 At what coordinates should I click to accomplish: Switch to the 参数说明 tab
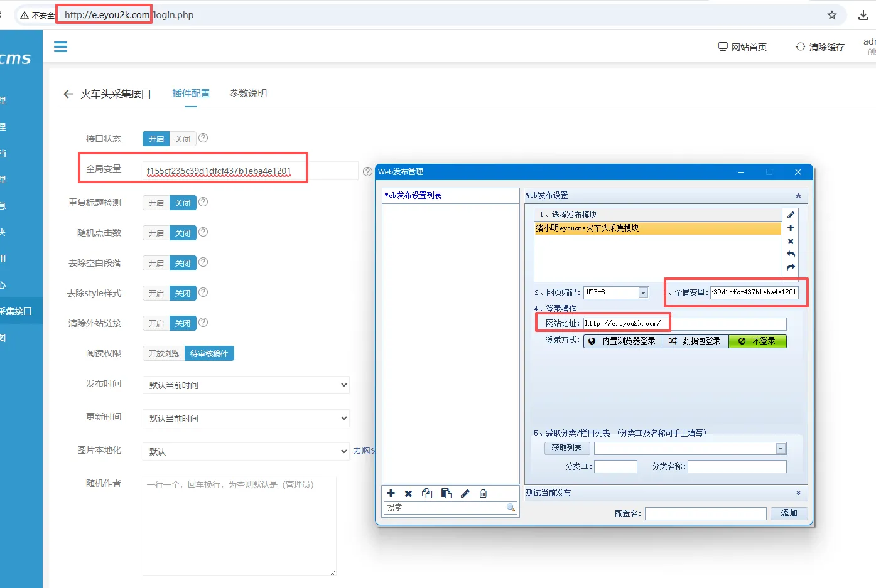pyautogui.click(x=248, y=94)
